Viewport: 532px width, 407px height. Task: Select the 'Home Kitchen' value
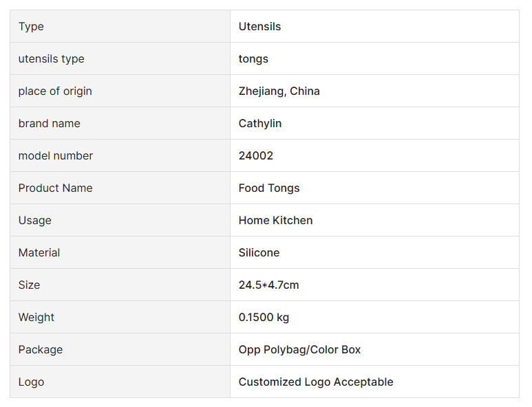[x=275, y=221]
